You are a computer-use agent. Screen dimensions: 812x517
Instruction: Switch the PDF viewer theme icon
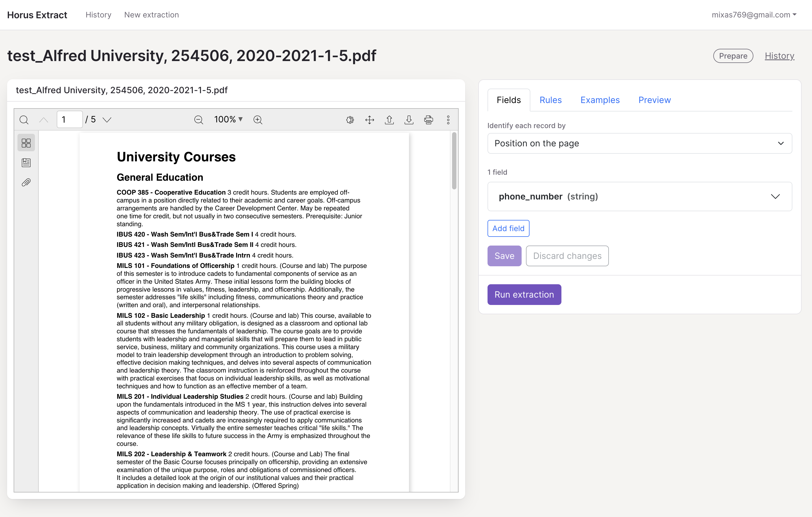[x=350, y=120]
